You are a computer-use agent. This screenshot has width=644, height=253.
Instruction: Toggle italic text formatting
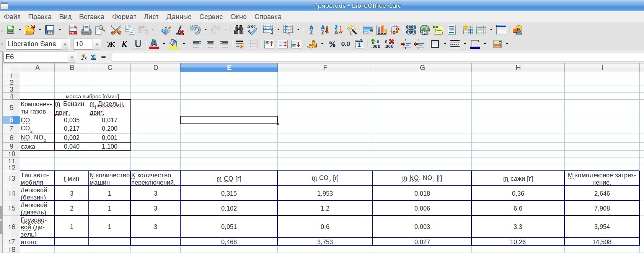[124, 44]
